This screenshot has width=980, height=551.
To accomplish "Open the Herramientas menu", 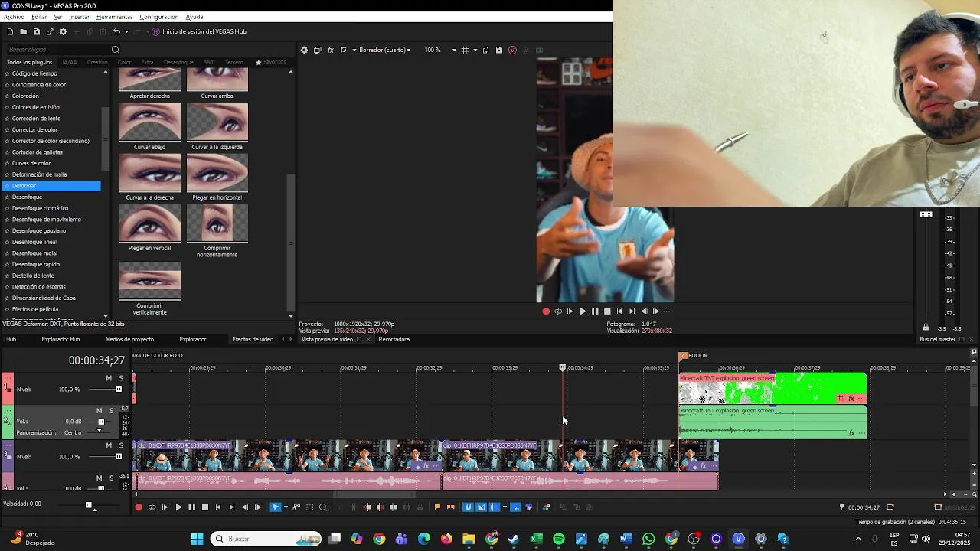I will pos(114,17).
